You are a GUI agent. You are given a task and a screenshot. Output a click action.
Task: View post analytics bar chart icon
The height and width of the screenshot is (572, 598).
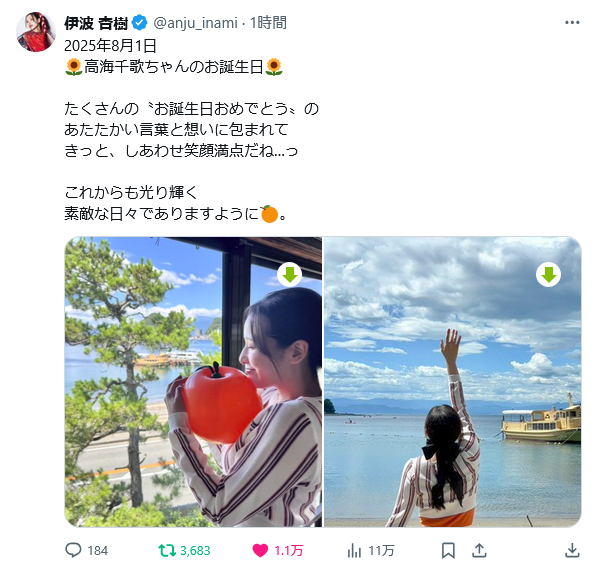coord(354,551)
